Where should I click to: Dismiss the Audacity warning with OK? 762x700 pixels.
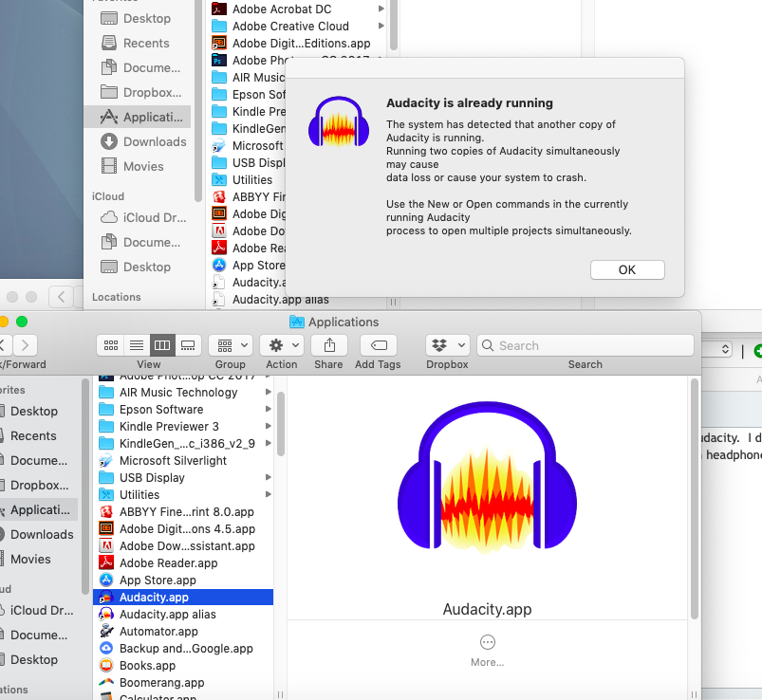(626, 269)
